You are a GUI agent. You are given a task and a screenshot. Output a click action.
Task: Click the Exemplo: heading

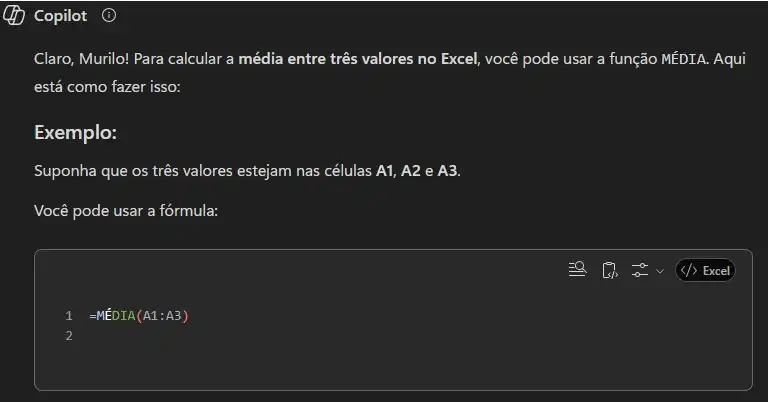click(75, 132)
